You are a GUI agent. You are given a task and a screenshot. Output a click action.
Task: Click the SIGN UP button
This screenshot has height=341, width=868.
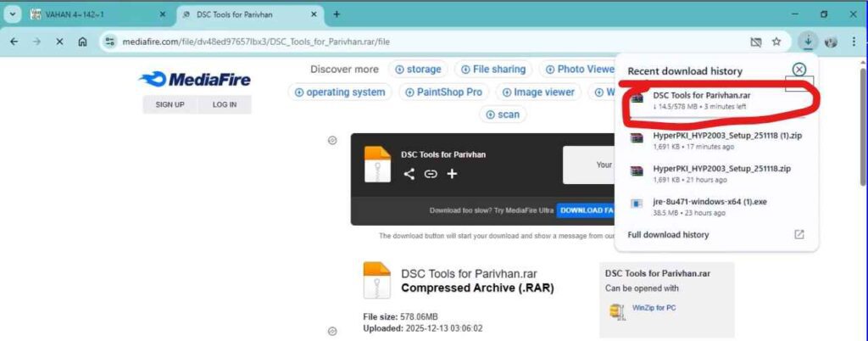point(170,104)
